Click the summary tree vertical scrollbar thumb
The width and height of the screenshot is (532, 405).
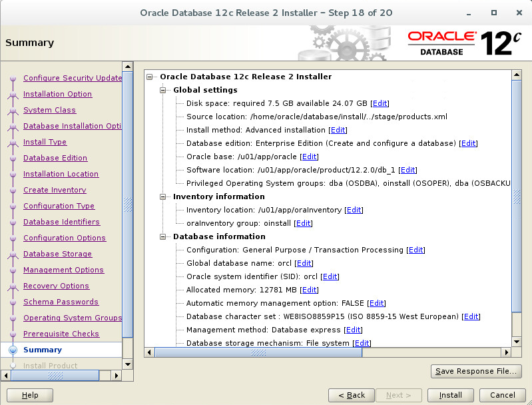pos(517,197)
